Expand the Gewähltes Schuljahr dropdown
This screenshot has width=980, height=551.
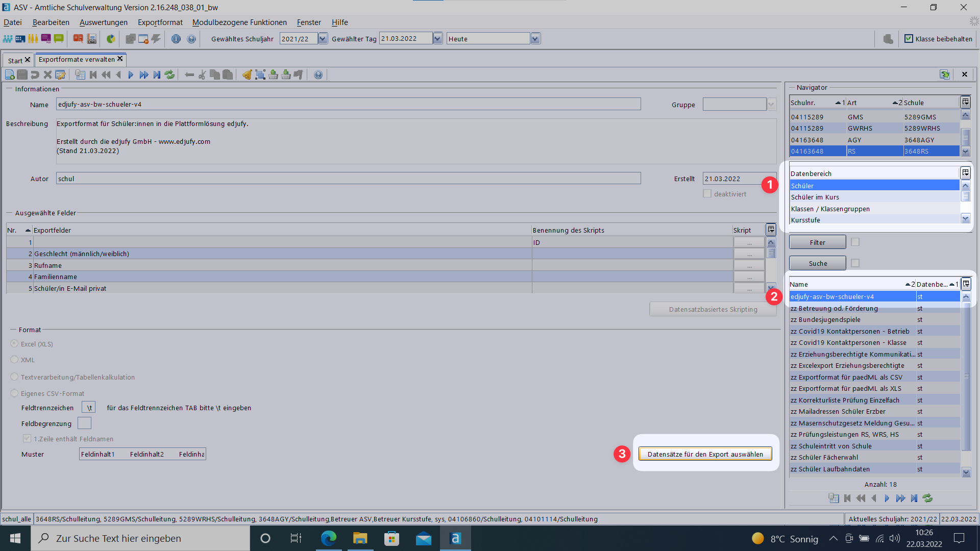click(323, 39)
